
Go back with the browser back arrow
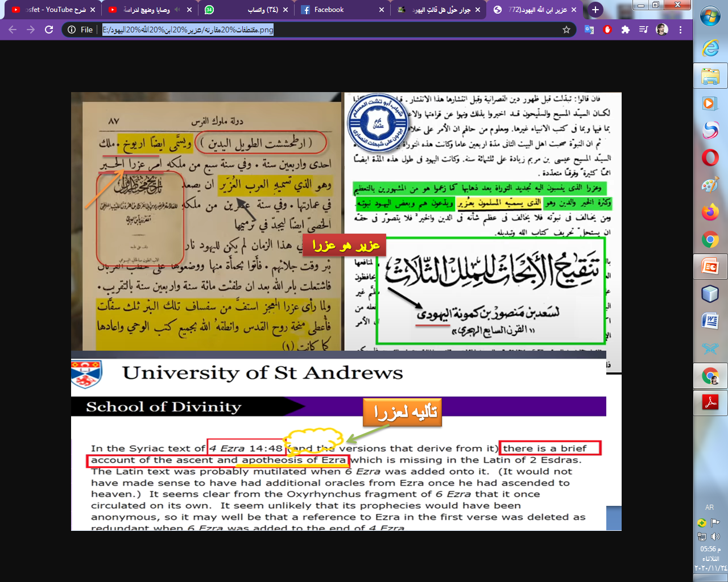click(x=13, y=30)
